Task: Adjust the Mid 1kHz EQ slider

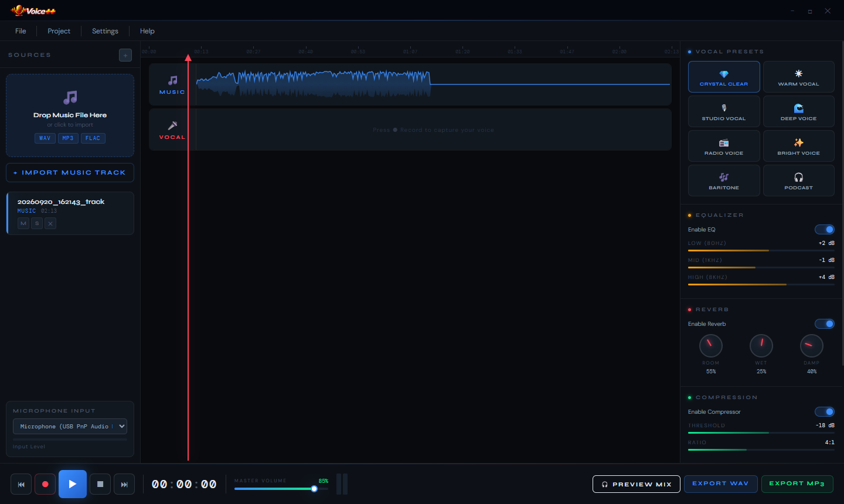Action: [761, 267]
